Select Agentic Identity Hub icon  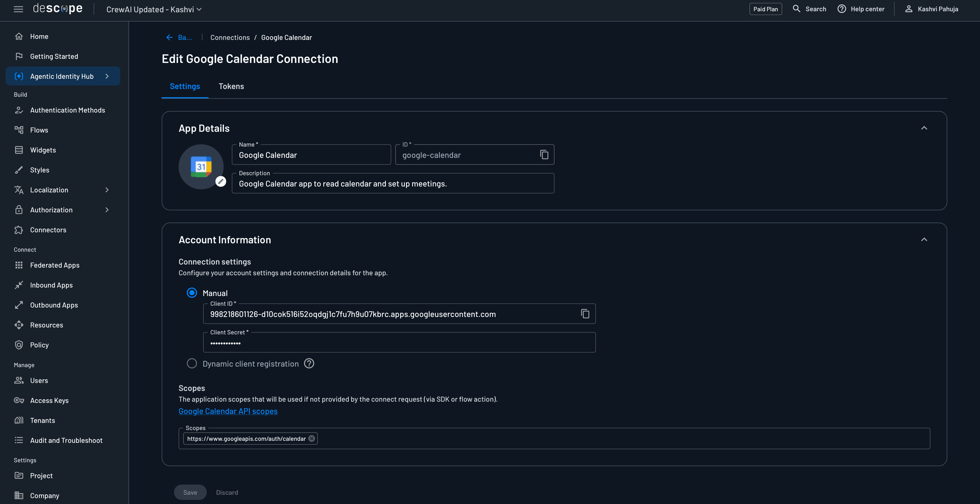click(x=19, y=76)
